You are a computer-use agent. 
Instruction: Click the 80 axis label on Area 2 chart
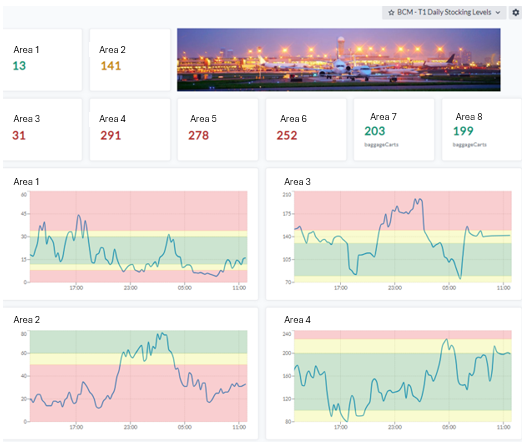24,334
